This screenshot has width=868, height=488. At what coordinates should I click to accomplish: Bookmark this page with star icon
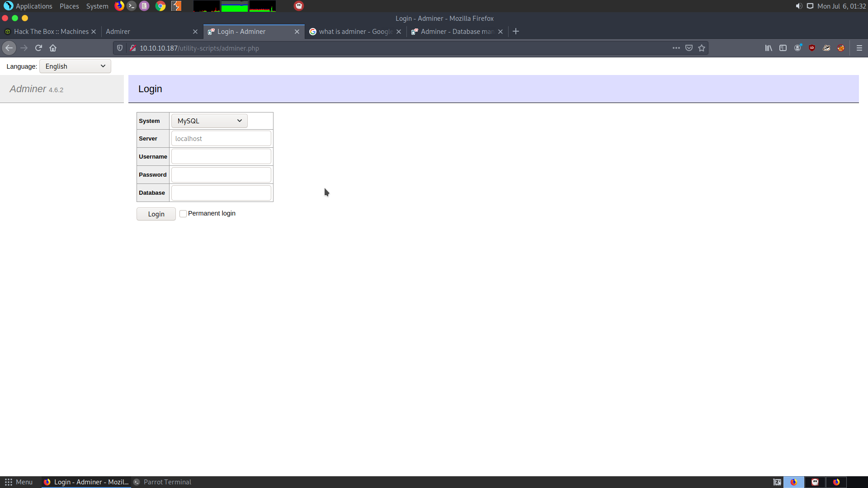(702, 48)
